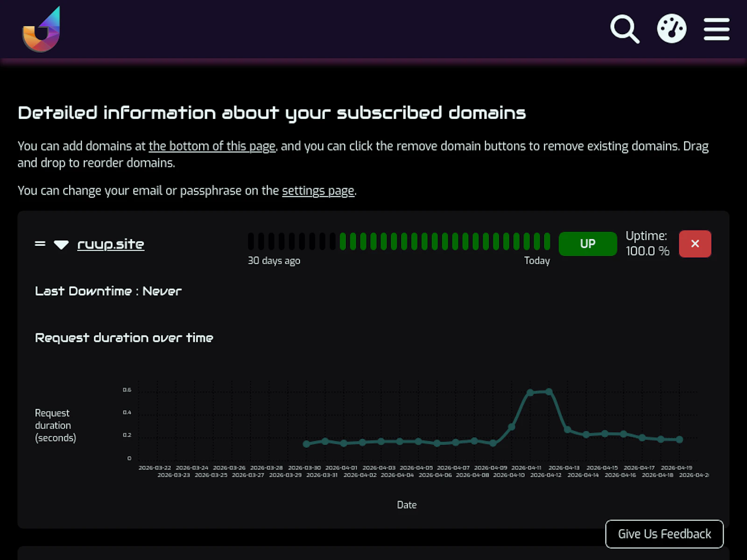Screen dimensions: 747x560
Task: Click the first black uptime bar
Action: (251, 241)
